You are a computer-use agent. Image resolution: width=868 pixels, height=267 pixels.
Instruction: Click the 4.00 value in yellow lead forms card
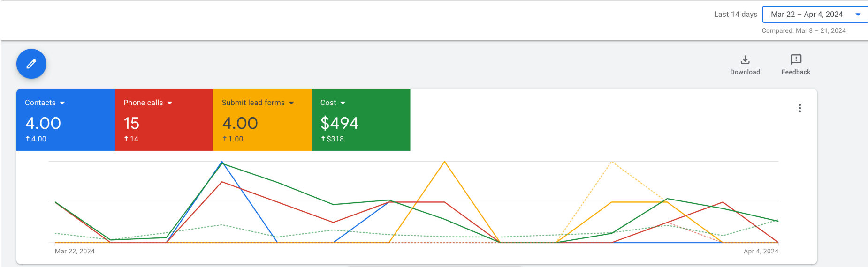[240, 123]
